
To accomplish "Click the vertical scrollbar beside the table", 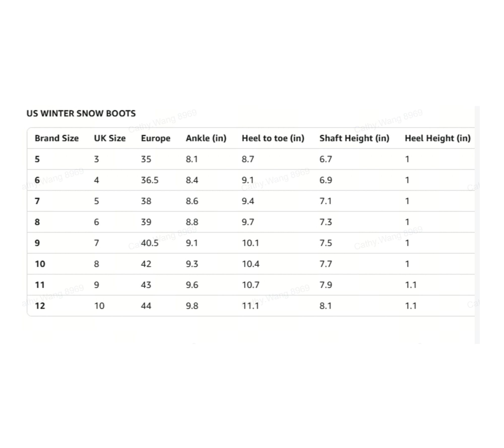I will click(x=477, y=224).
